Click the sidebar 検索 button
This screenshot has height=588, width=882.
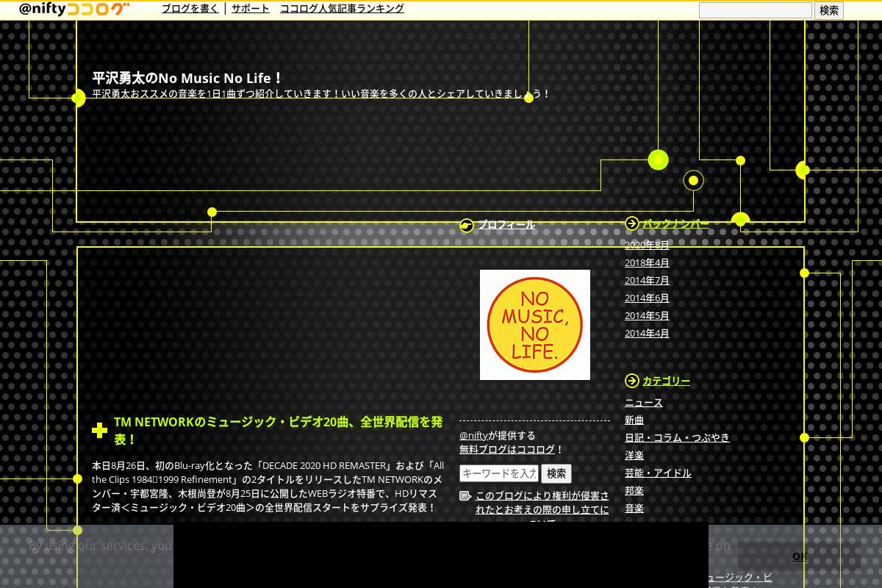pyautogui.click(x=556, y=473)
